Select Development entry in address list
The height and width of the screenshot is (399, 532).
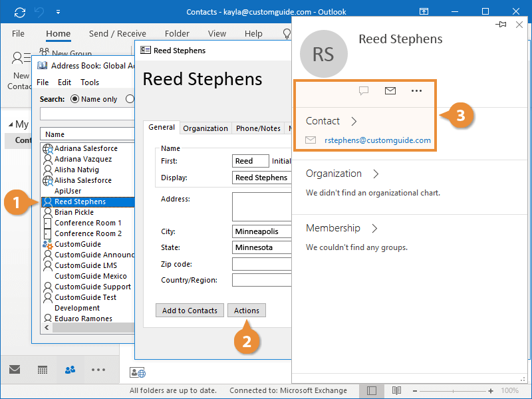pos(77,308)
